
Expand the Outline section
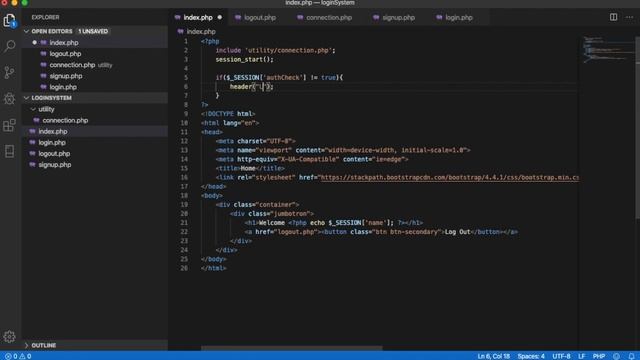point(26,345)
